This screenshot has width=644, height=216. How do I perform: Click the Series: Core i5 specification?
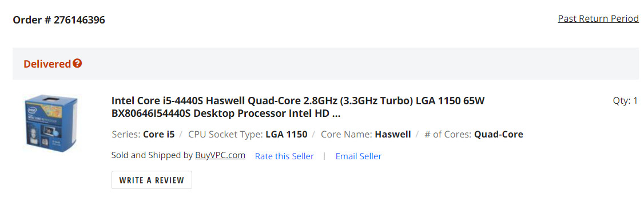(x=143, y=134)
